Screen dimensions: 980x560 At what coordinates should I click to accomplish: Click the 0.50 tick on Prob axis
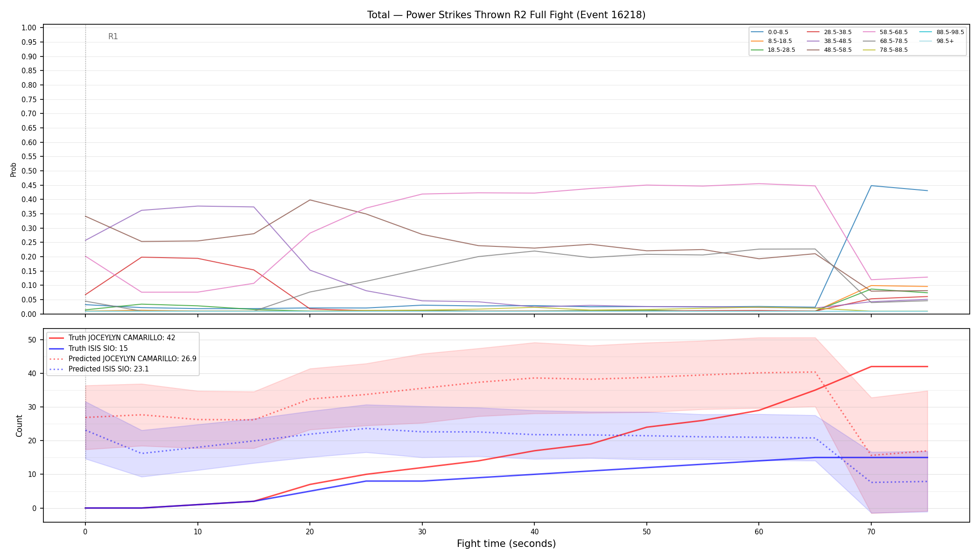pos(29,171)
